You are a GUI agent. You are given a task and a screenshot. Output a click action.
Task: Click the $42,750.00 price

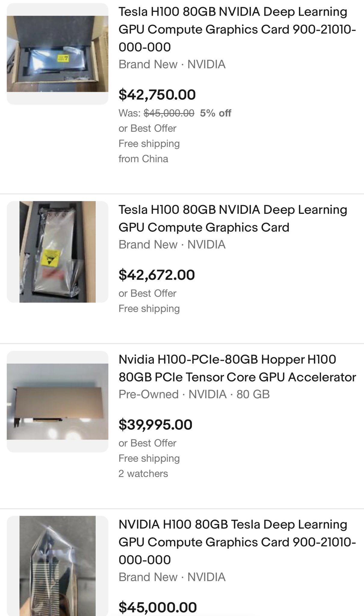pos(157,95)
